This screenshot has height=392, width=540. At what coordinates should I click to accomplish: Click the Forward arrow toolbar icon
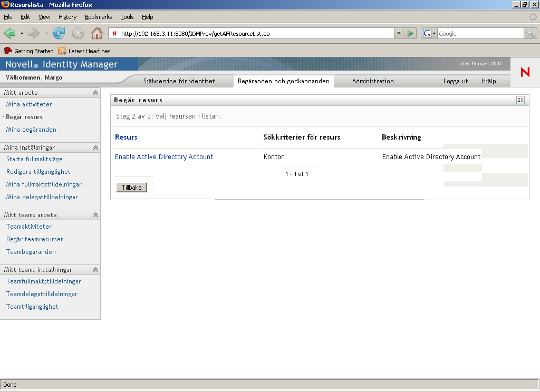pos(34,33)
